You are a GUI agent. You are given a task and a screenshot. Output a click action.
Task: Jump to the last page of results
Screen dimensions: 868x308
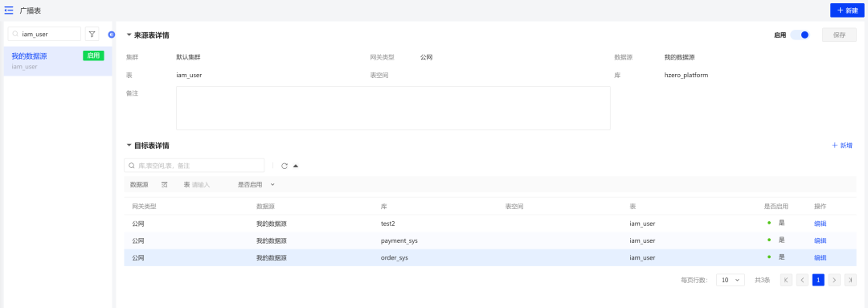pos(851,281)
